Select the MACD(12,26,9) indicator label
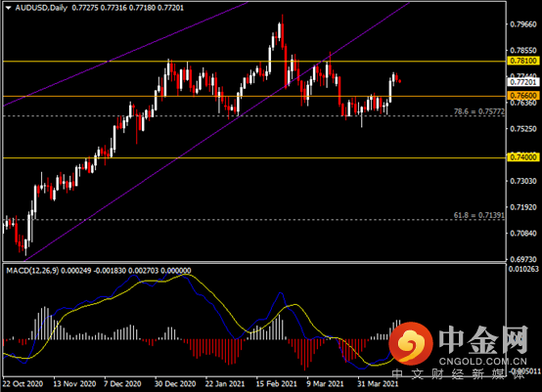Viewport: 542px width, 392px height. click(x=32, y=271)
